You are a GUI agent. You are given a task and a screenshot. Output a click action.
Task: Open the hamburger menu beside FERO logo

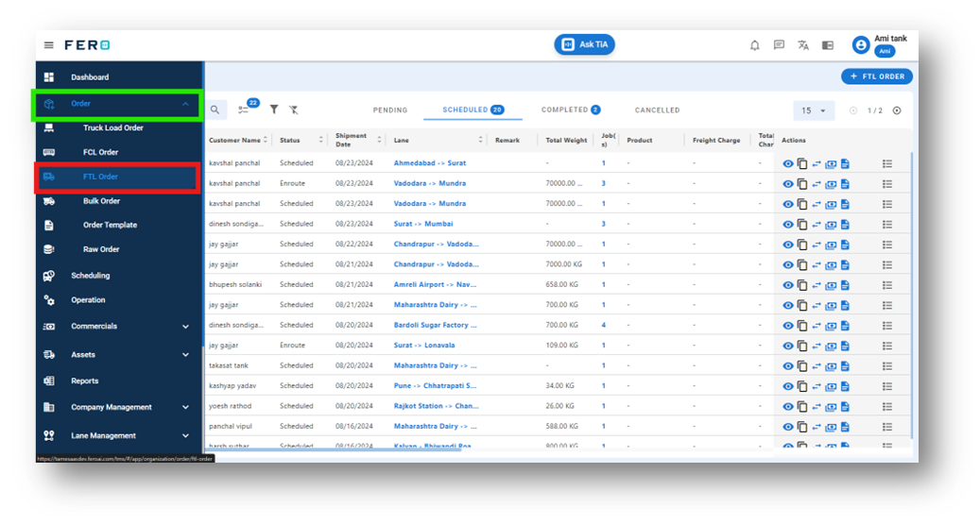[49, 45]
